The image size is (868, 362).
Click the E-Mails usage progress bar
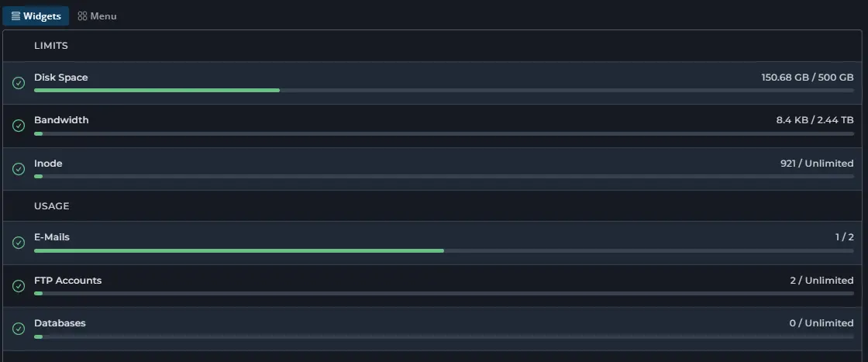(443, 251)
